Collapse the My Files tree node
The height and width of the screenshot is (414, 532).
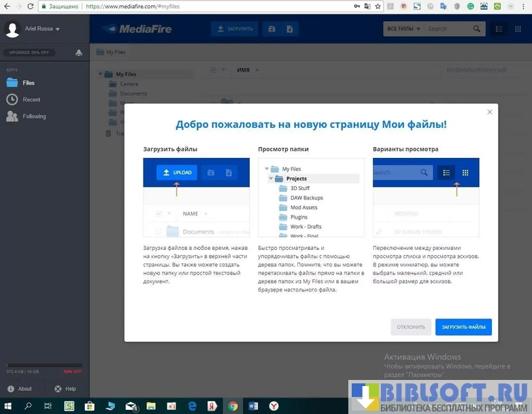(x=101, y=74)
